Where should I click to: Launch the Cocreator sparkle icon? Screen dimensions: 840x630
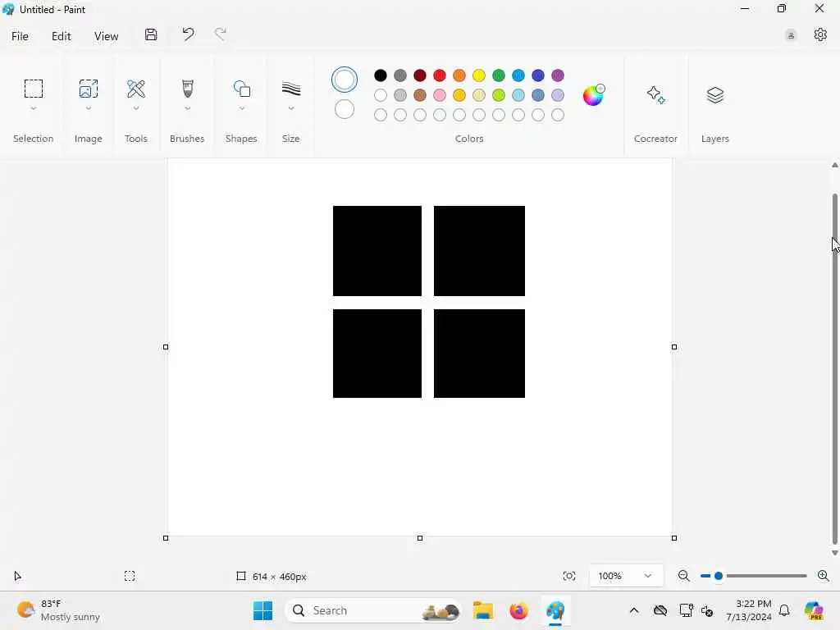(655, 95)
